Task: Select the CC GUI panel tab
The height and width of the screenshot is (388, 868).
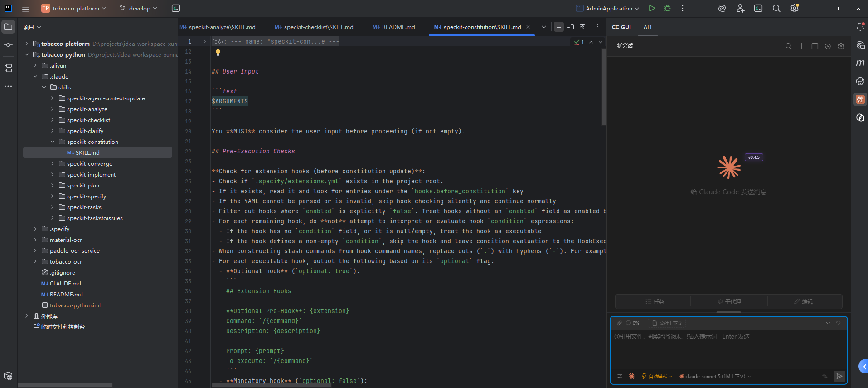Action: 621,27
